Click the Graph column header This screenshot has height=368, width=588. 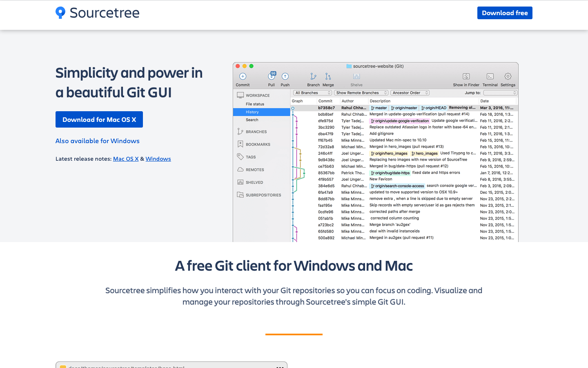(x=297, y=101)
